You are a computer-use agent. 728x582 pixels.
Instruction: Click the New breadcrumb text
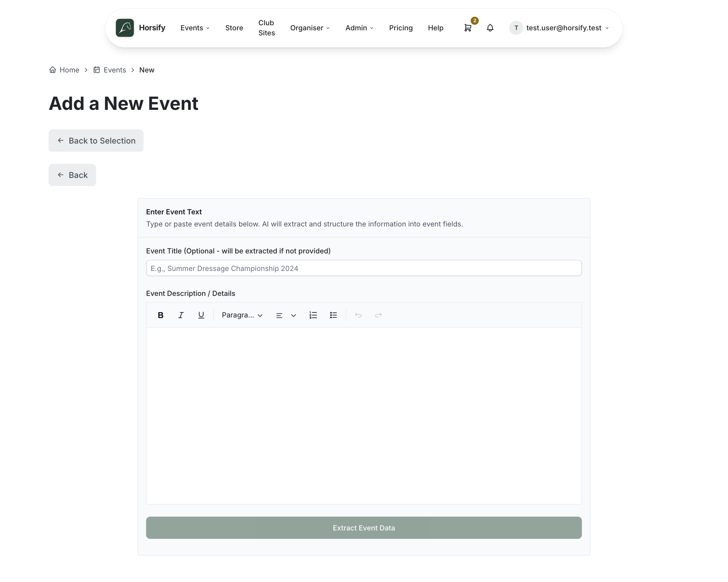point(147,70)
